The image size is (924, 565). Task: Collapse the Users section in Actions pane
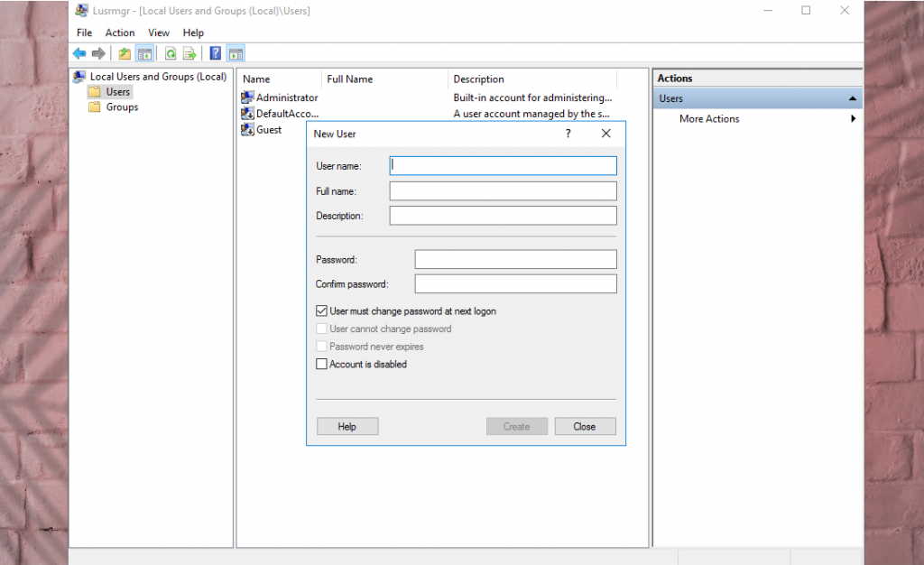852,98
